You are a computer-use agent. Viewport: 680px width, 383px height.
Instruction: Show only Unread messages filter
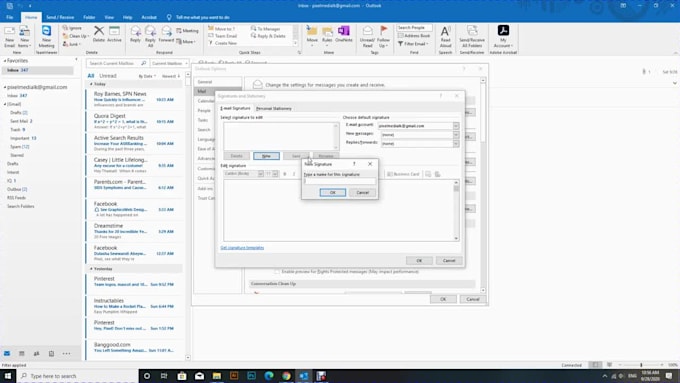[x=108, y=76]
